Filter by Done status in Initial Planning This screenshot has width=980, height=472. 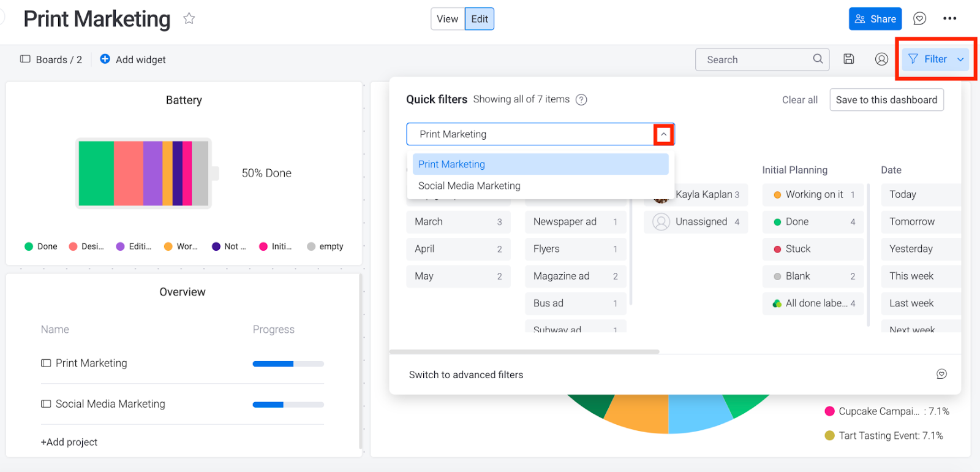click(813, 222)
